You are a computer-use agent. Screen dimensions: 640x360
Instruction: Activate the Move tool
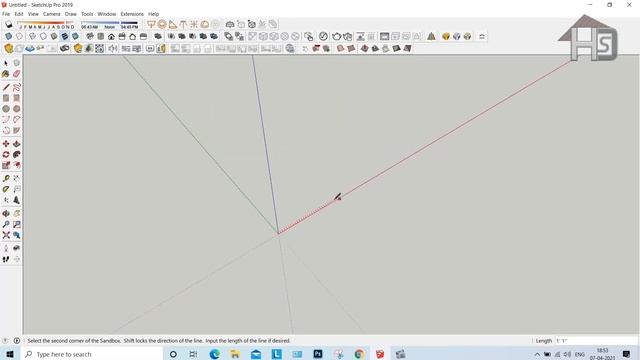pyautogui.click(x=6, y=144)
